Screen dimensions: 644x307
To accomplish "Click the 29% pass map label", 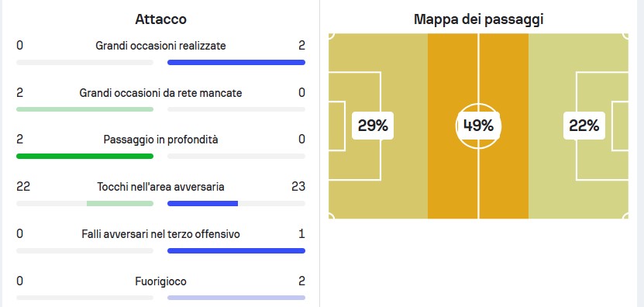I will [x=373, y=126].
